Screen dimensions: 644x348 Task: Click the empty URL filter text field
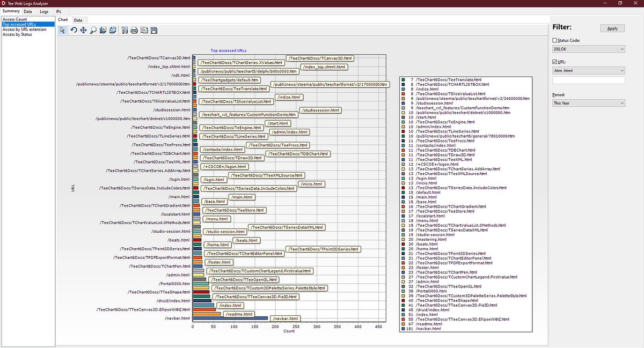click(589, 80)
